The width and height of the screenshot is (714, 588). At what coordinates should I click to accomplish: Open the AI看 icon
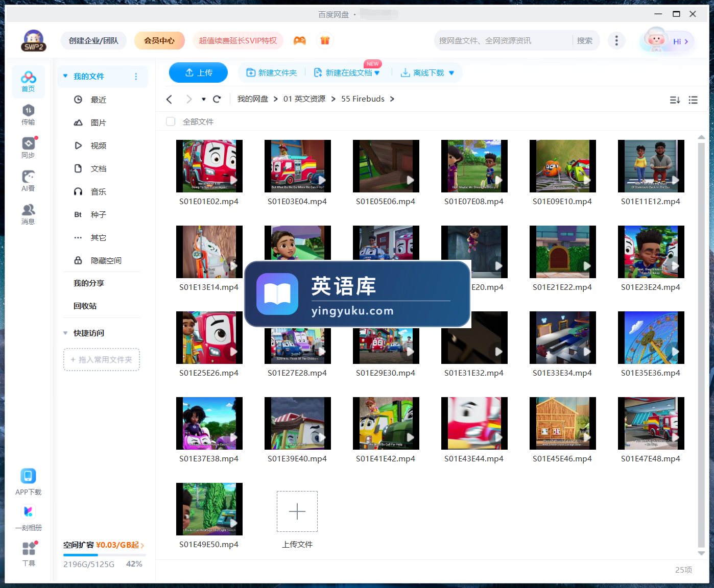(28, 181)
